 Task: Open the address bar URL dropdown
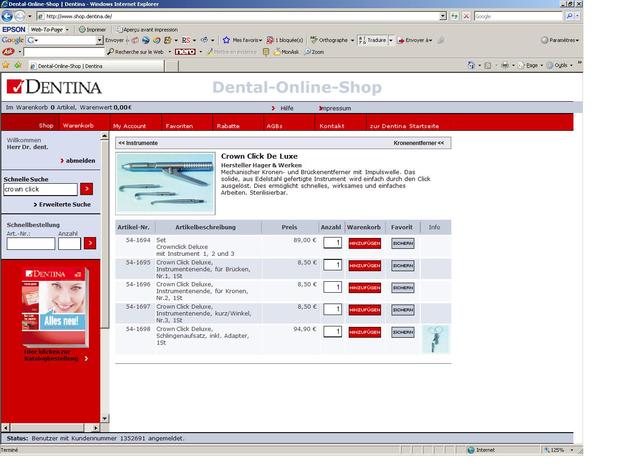pos(443,16)
